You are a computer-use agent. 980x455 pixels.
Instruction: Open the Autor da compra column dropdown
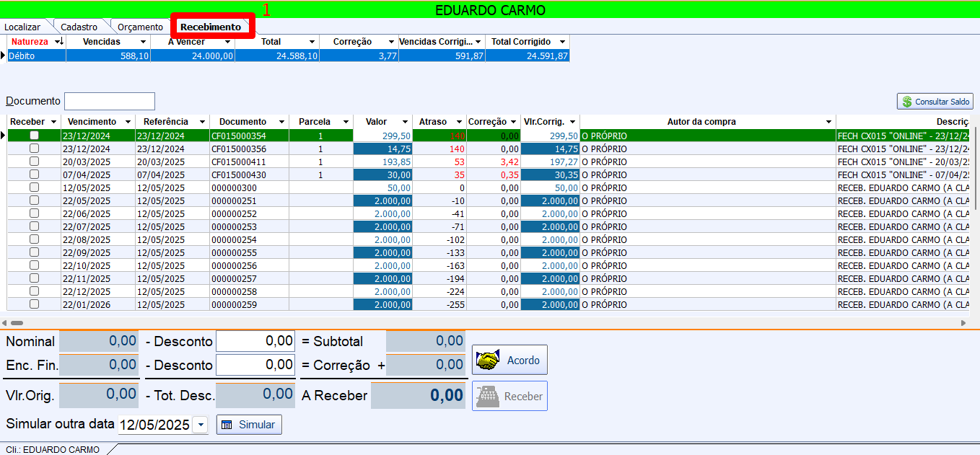[828, 122]
